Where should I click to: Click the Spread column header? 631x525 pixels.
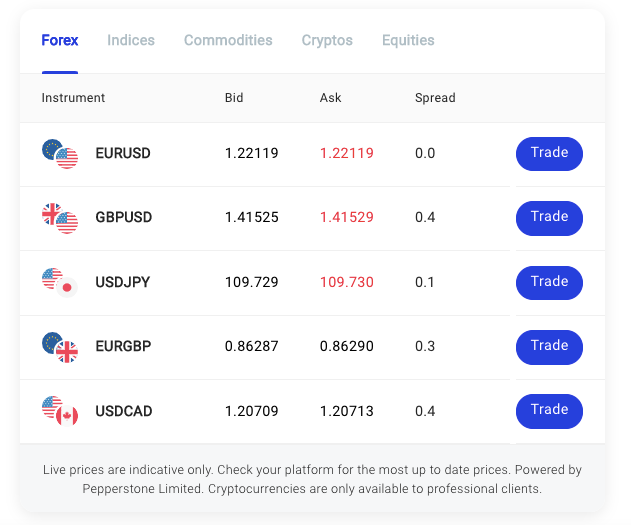coord(435,98)
